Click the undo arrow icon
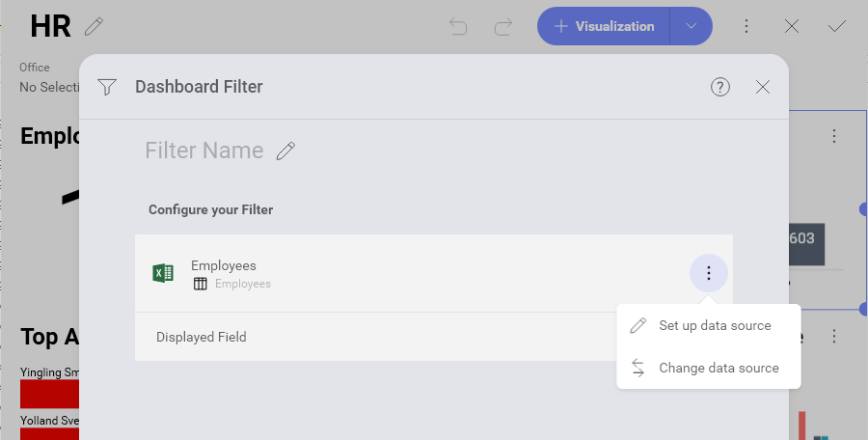Viewport: 868px width, 440px height. [x=458, y=27]
